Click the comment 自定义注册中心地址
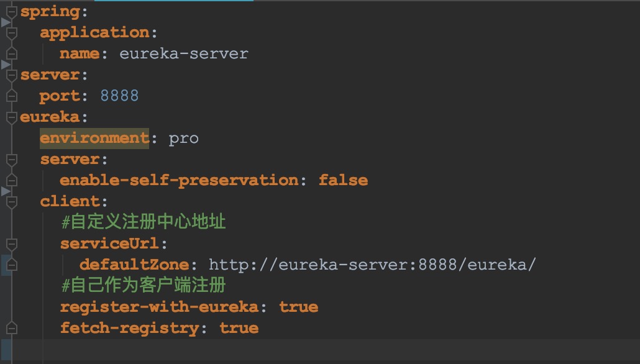640x364 pixels. click(144, 222)
